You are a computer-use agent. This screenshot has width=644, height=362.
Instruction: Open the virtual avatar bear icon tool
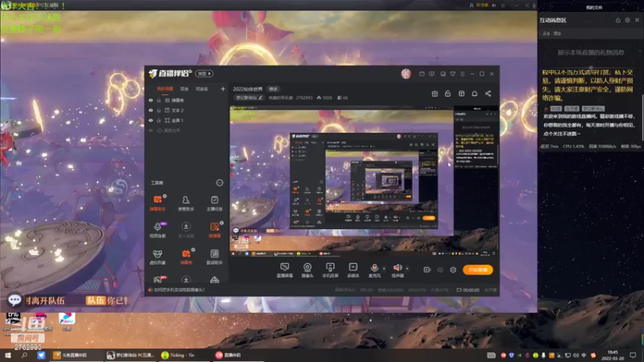point(158,257)
